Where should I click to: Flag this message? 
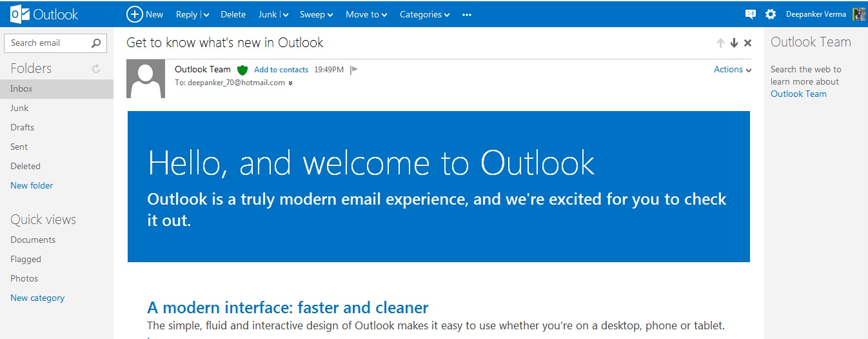tap(353, 70)
